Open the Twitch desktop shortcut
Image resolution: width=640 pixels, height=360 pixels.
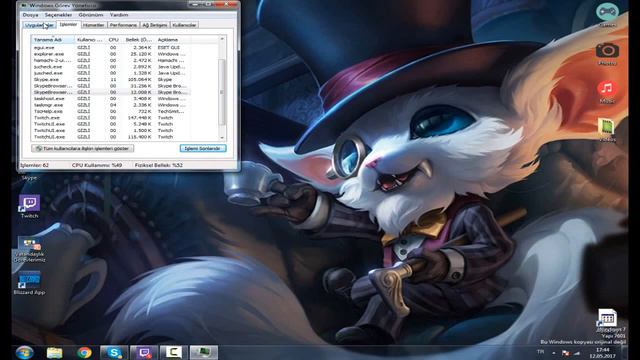(x=29, y=207)
